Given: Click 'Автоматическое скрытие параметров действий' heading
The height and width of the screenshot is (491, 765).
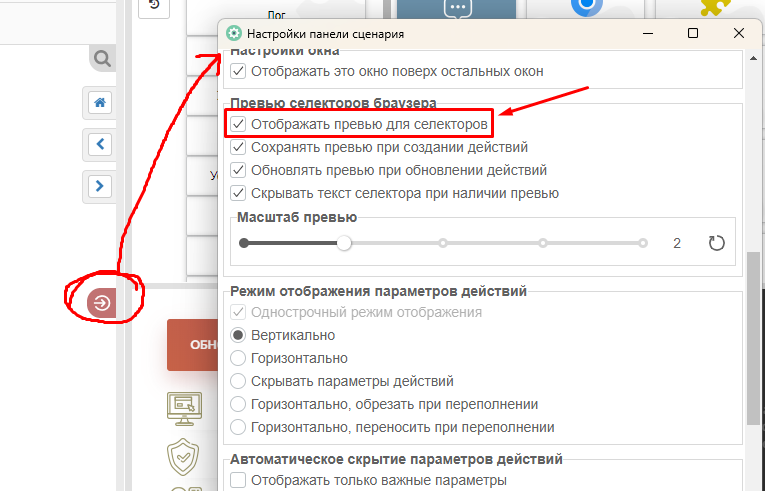Looking at the screenshot, I should 396,459.
